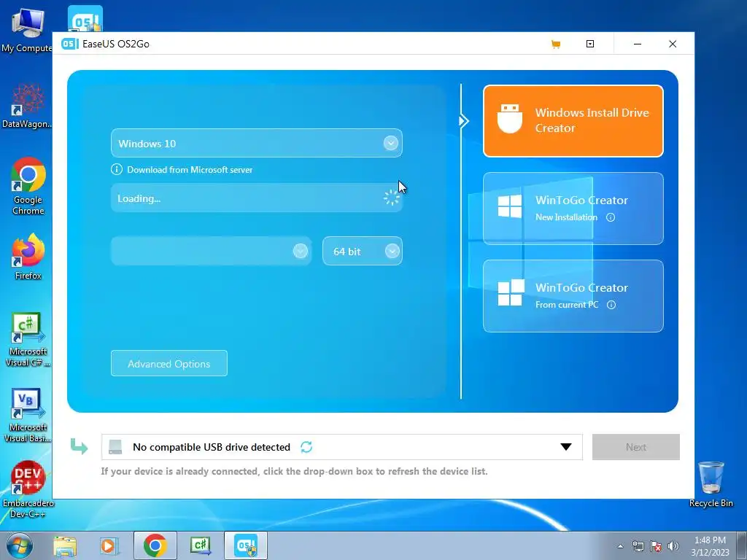The width and height of the screenshot is (747, 560).
Task: Open the volume control in system tray
Action: [x=673, y=546]
